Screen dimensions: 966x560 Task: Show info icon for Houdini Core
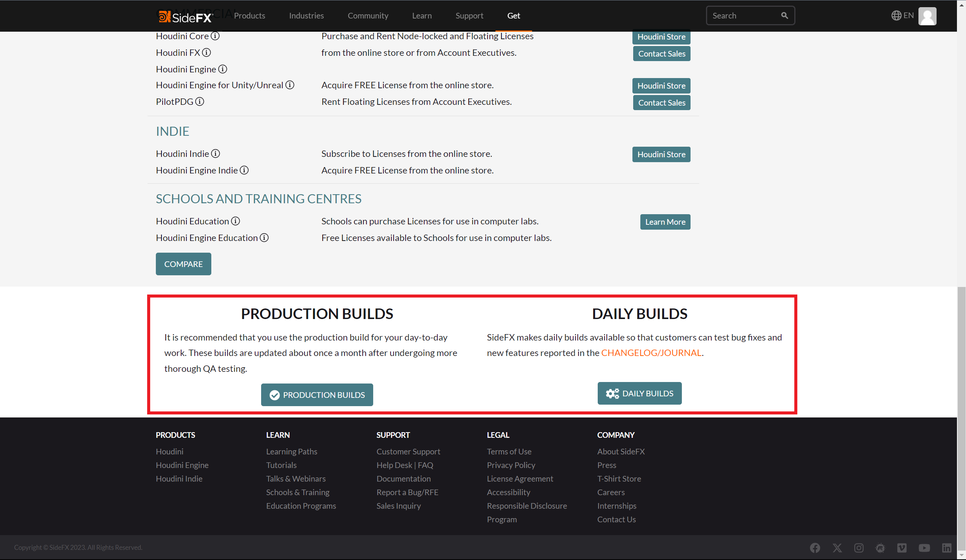pos(215,36)
